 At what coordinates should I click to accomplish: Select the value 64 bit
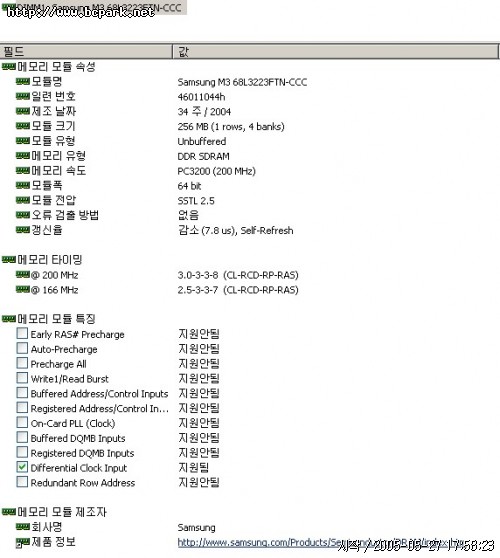189,186
